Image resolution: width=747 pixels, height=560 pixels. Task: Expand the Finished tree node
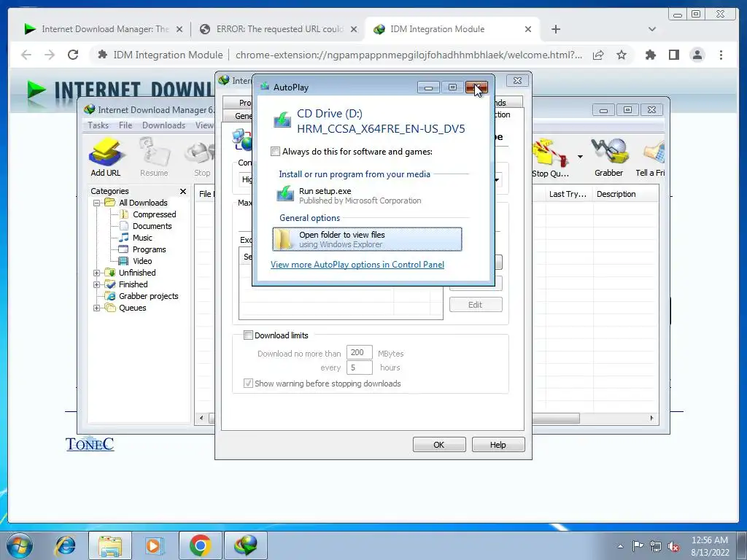coord(96,285)
